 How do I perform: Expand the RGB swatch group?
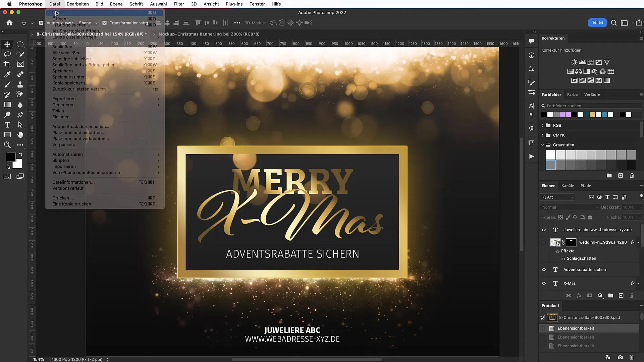tap(543, 125)
